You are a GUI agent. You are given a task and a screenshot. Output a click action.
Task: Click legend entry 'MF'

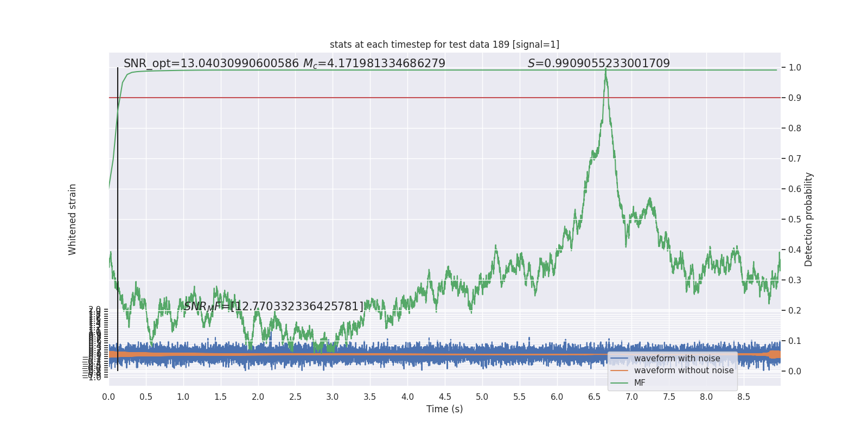(x=640, y=383)
